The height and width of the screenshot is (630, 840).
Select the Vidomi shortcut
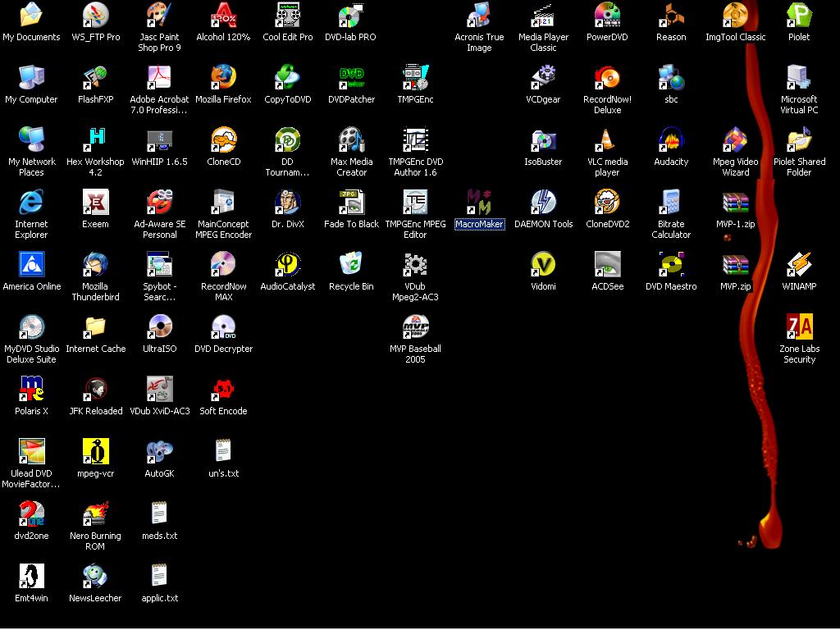[x=543, y=264]
